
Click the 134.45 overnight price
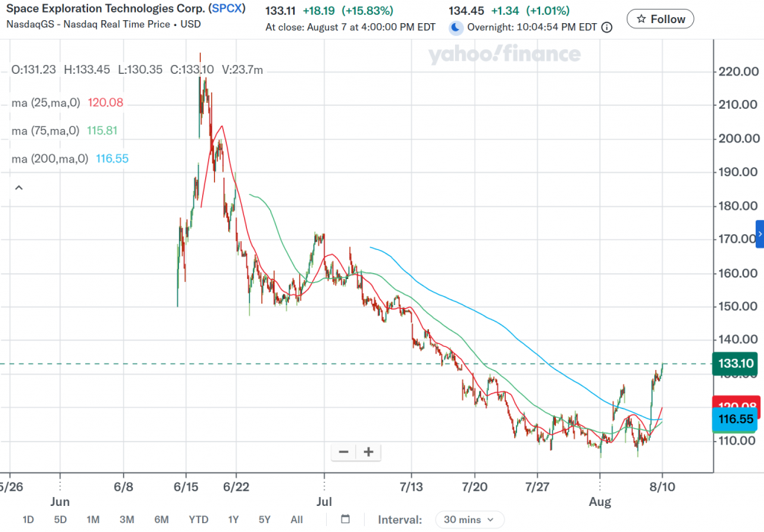[x=466, y=10]
